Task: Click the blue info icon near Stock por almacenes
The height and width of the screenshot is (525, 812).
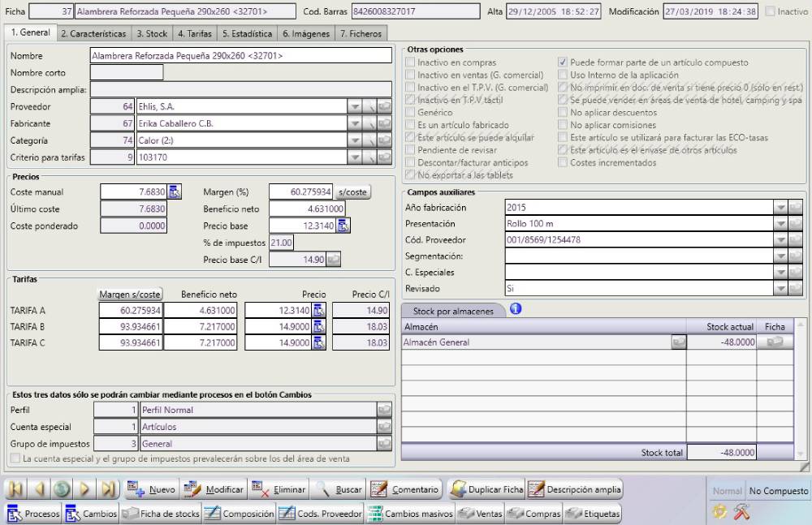Action: 515,309
